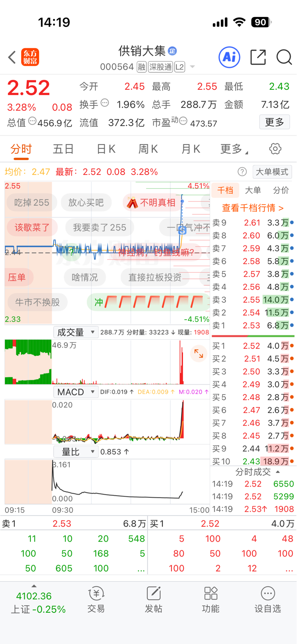Tap the verified badge beside 供销大集
This screenshot has width=297, height=644.
pyautogui.click(x=172, y=51)
